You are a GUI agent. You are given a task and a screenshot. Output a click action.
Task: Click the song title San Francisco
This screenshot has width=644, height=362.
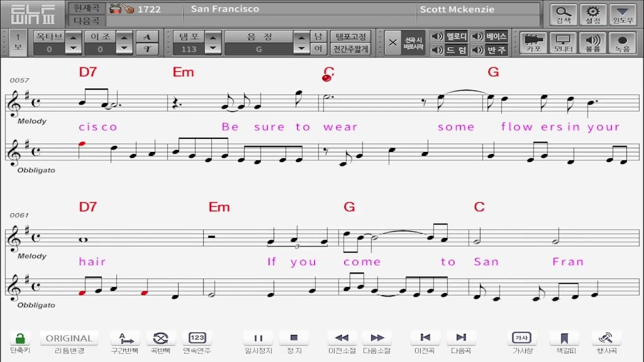pyautogui.click(x=225, y=9)
